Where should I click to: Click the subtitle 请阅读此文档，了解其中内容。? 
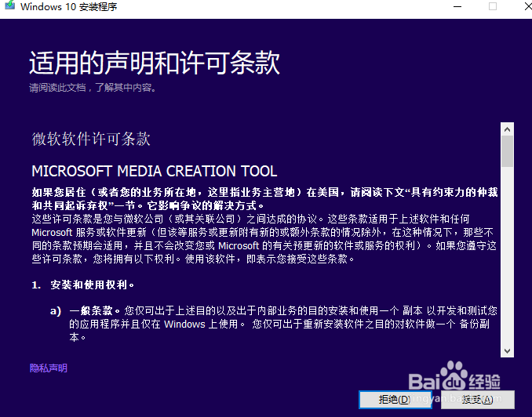[93, 88]
